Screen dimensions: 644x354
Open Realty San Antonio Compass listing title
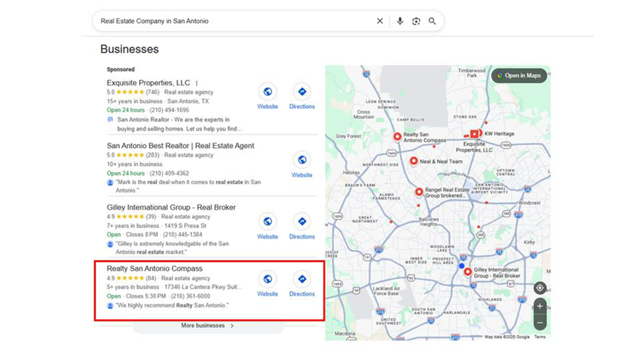pyautogui.click(x=155, y=268)
